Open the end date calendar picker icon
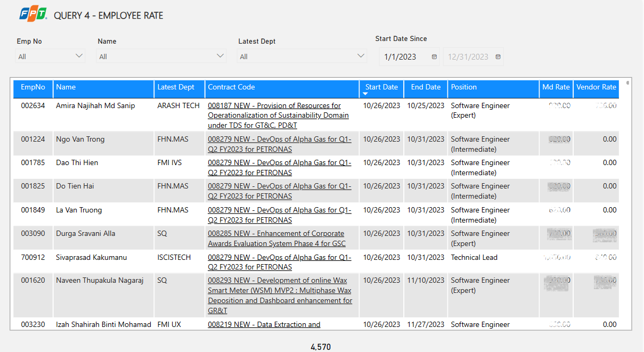 pyautogui.click(x=498, y=56)
